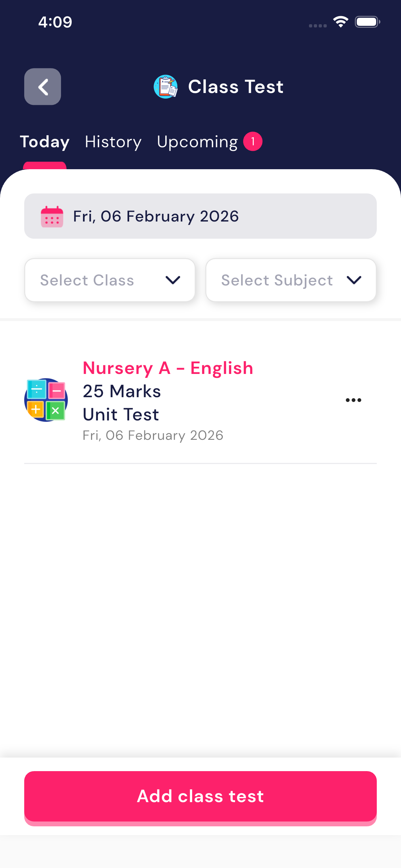Image resolution: width=401 pixels, height=868 pixels.
Task: Click the Select Class chevron arrow
Action: click(x=173, y=280)
